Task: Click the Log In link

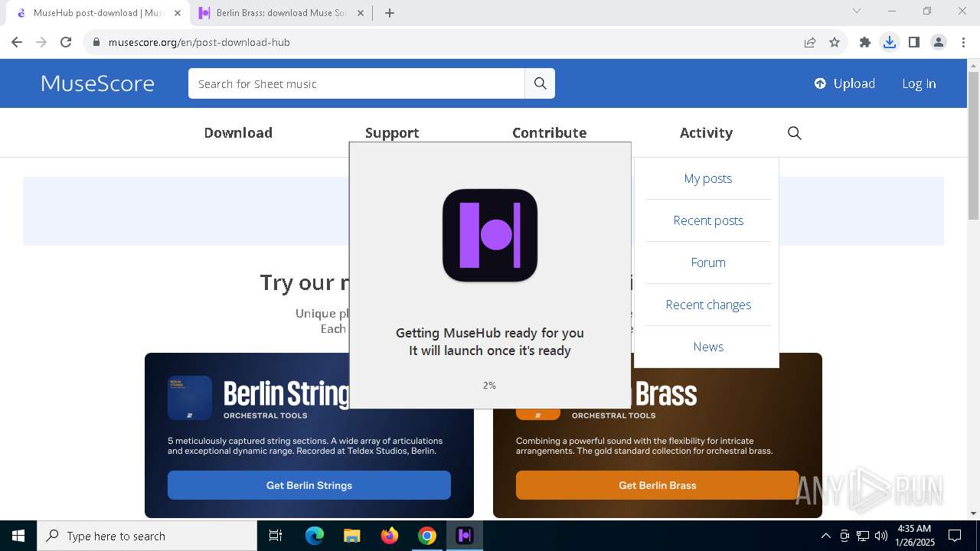Action: point(919,83)
